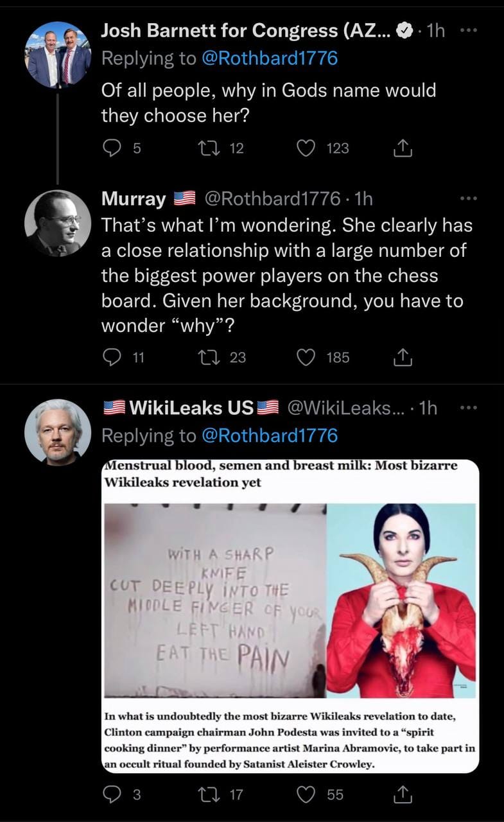Image resolution: width=504 pixels, height=822 pixels.
Task: Share the WikiLeaks US tweet
Action: (402, 795)
